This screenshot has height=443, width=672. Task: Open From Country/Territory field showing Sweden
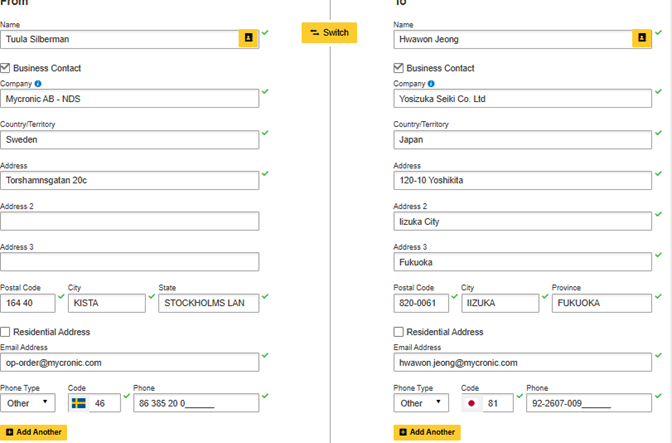click(129, 140)
